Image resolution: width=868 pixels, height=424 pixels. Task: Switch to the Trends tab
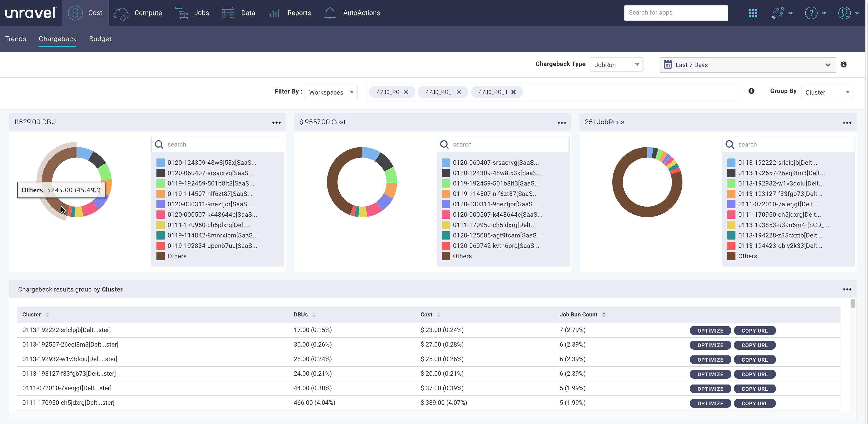coord(16,39)
